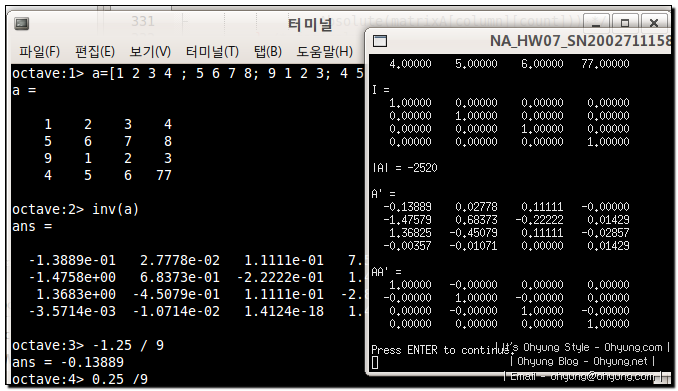Viewport: 678px width, 391px height.
Task: Minimize the terminal window
Action: pos(596,22)
